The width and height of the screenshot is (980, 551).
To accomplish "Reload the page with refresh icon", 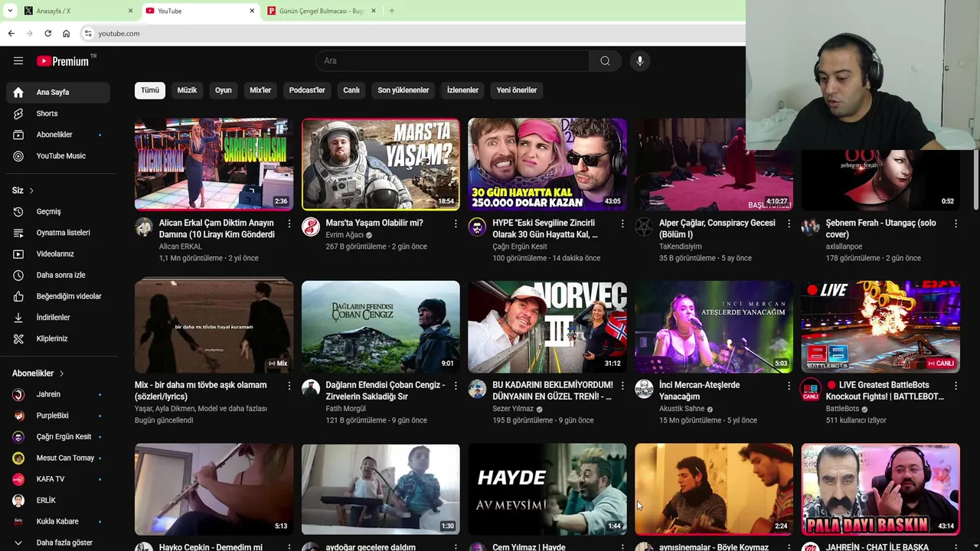I will [47, 34].
